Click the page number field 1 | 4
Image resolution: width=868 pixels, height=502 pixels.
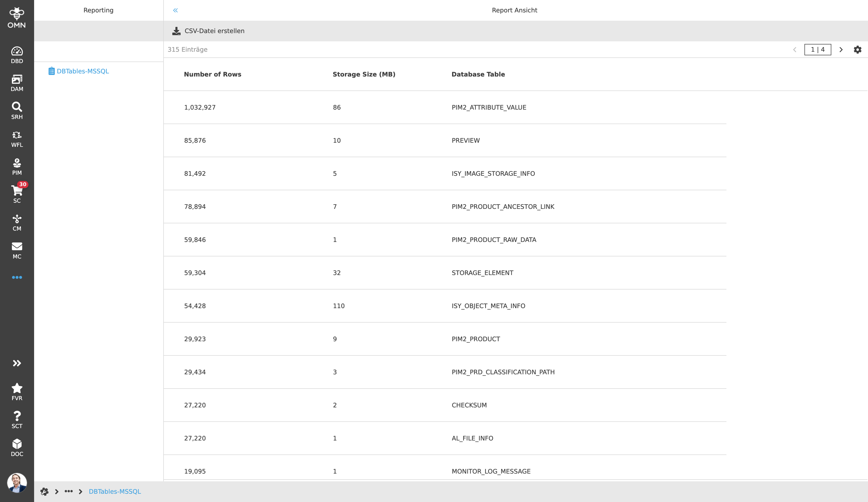[x=817, y=50]
